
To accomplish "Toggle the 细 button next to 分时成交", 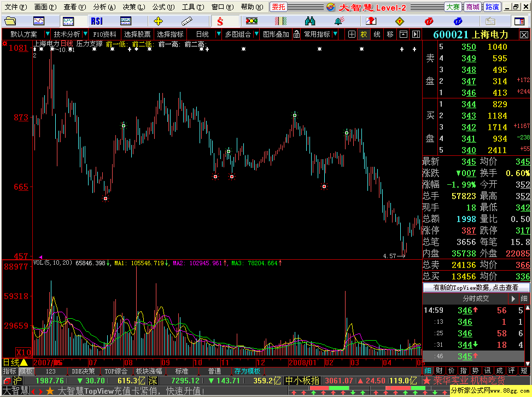I will tap(524, 299).
